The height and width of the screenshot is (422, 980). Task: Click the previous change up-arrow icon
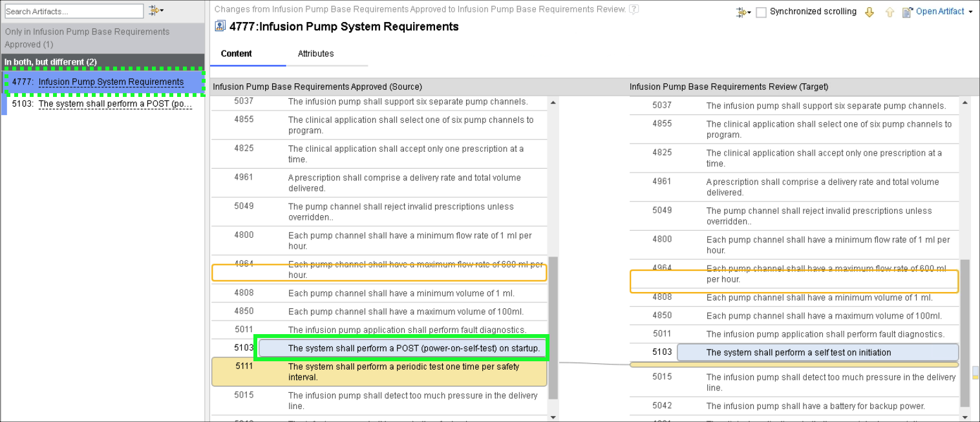pyautogui.click(x=889, y=12)
